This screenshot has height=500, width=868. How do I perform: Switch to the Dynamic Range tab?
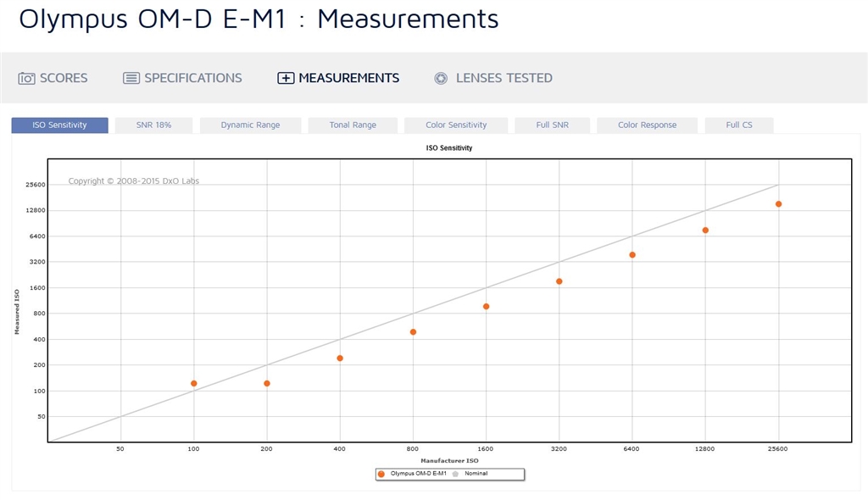(x=250, y=125)
